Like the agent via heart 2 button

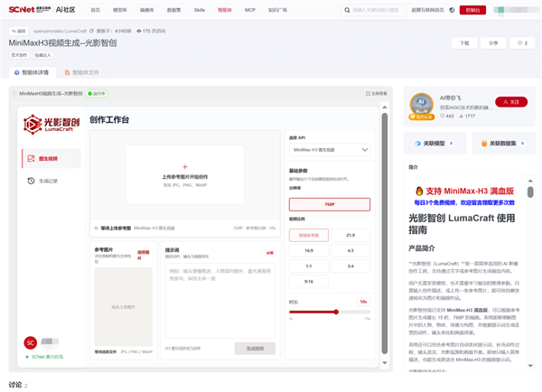(522, 43)
